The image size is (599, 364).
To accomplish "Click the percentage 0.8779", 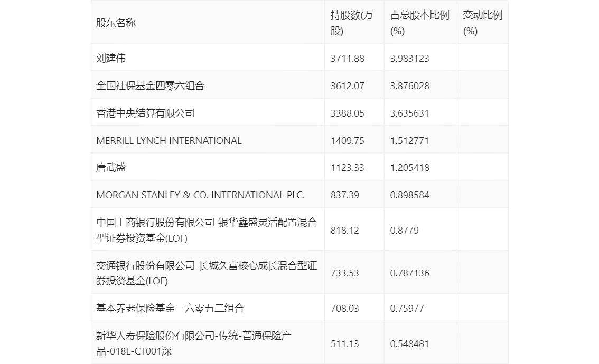I will tap(404, 231).
